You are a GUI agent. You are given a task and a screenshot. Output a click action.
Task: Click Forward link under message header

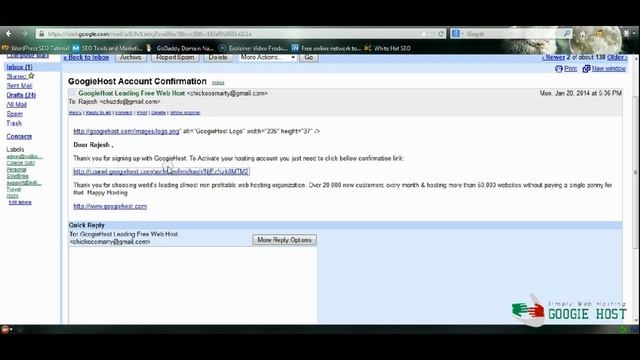point(124,113)
